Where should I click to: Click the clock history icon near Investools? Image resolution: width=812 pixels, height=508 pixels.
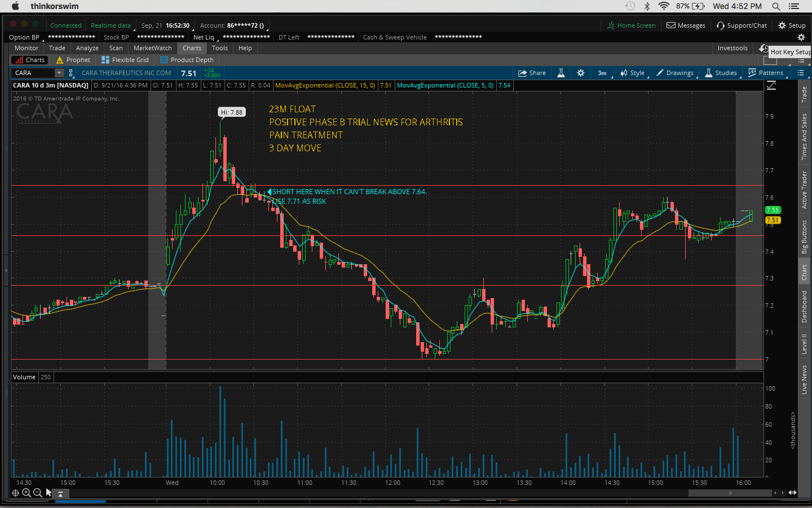click(764, 49)
